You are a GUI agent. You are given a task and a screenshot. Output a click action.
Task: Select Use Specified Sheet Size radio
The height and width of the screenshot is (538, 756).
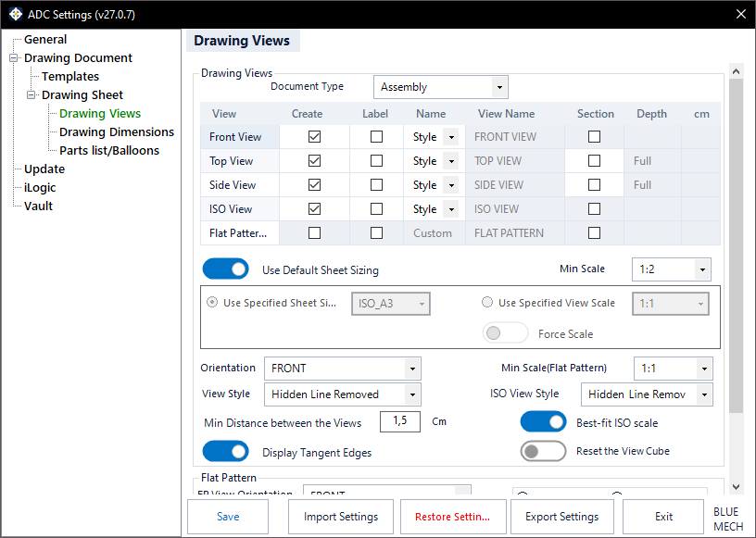211,302
